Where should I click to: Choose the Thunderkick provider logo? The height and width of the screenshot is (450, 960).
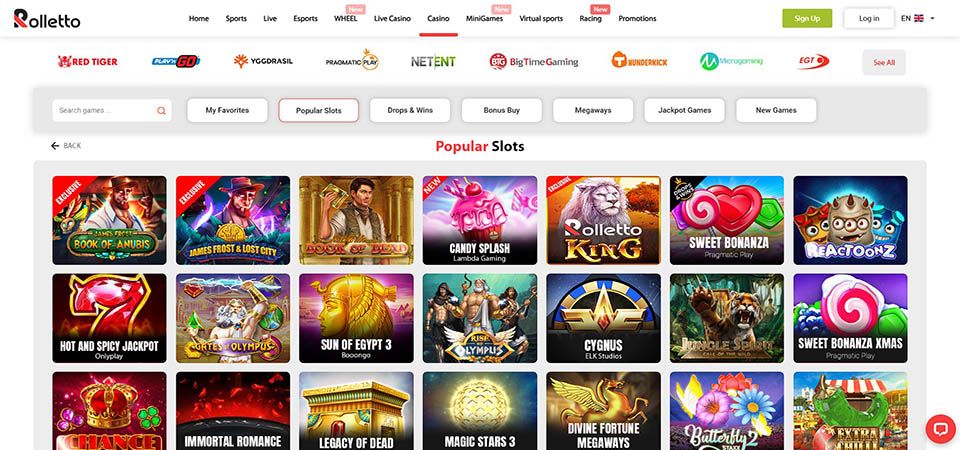coord(639,61)
